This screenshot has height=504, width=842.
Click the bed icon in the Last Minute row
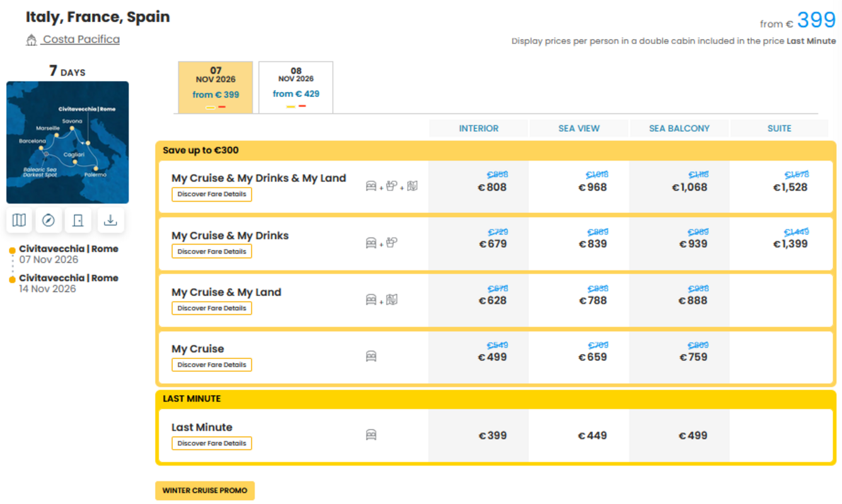point(371,435)
